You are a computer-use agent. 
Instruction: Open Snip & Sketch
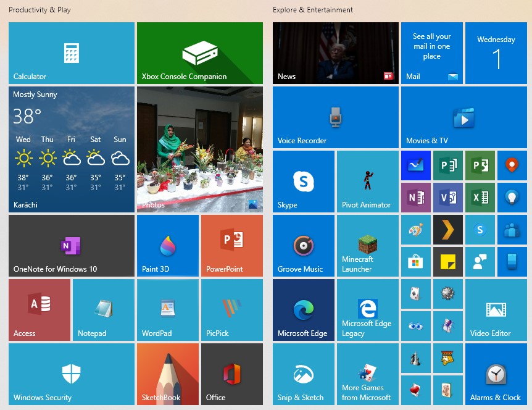click(304, 374)
